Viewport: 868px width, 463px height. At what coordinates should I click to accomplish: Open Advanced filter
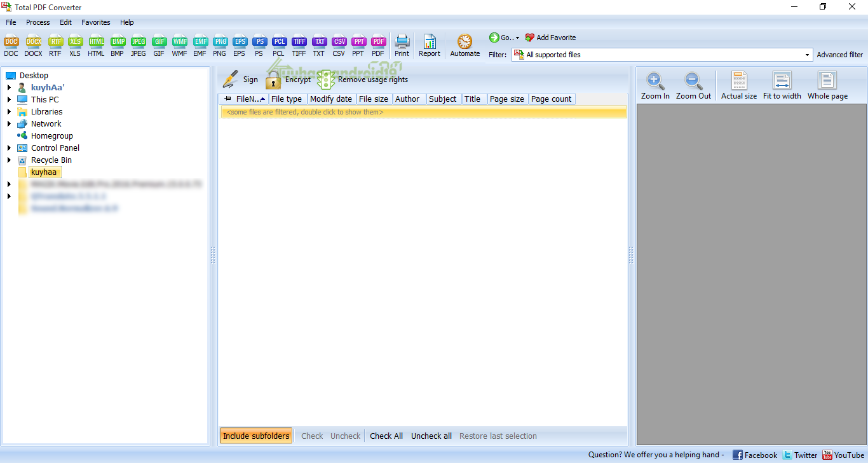pos(840,55)
